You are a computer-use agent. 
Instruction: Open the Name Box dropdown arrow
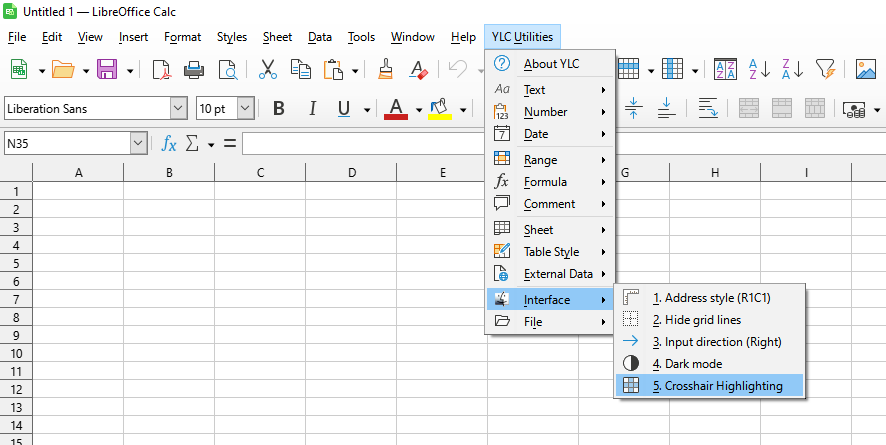138,144
